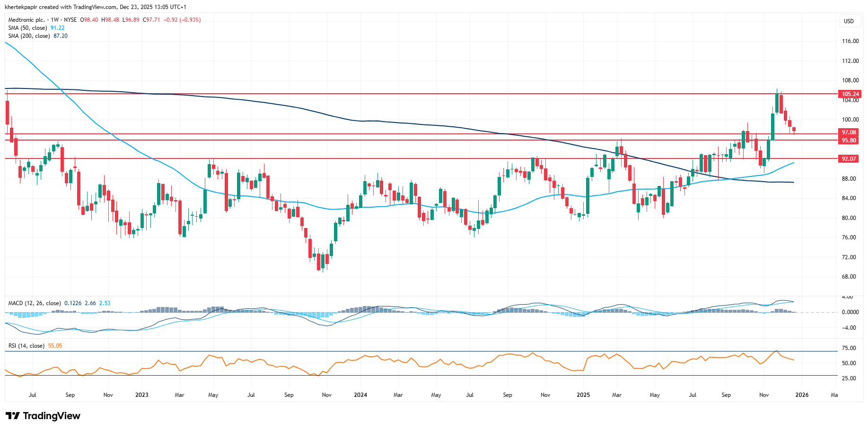Image resolution: width=868 pixels, height=430 pixels.
Task: Click the 2024 label on the time axis
Action: point(360,395)
